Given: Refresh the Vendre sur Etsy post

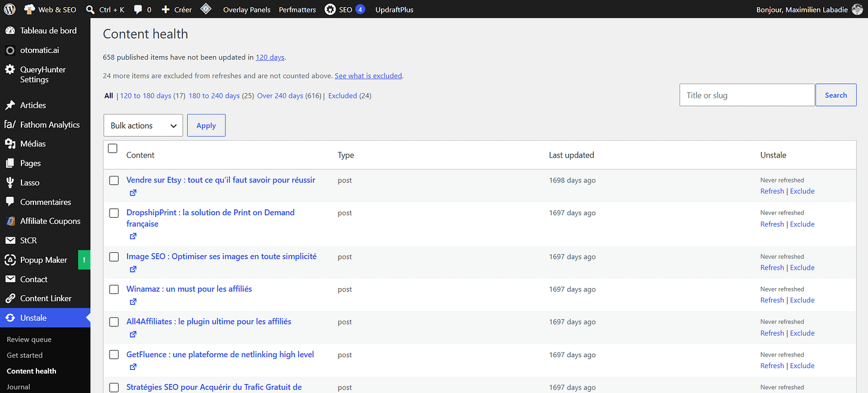Looking at the screenshot, I should [772, 191].
